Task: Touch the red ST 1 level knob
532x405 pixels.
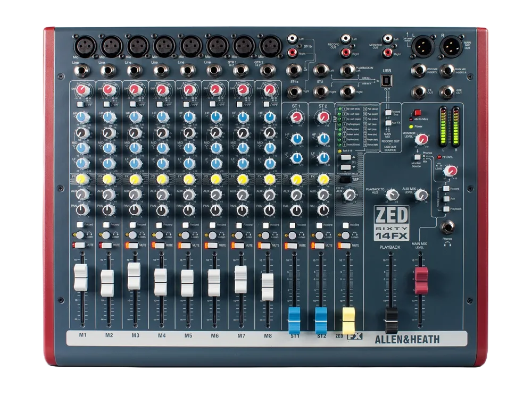Action: 296,117
